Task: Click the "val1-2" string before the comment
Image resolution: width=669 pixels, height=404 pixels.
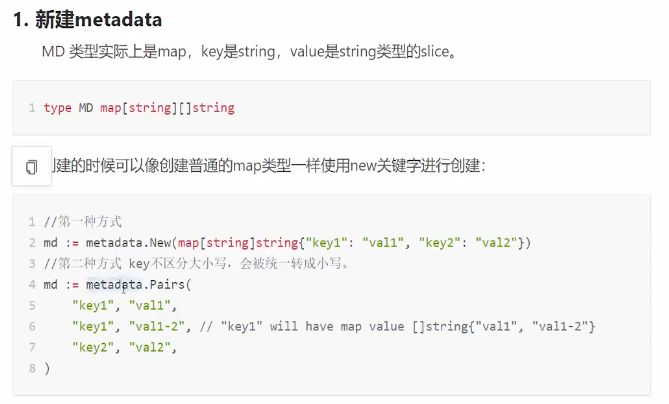Action: 157,326
